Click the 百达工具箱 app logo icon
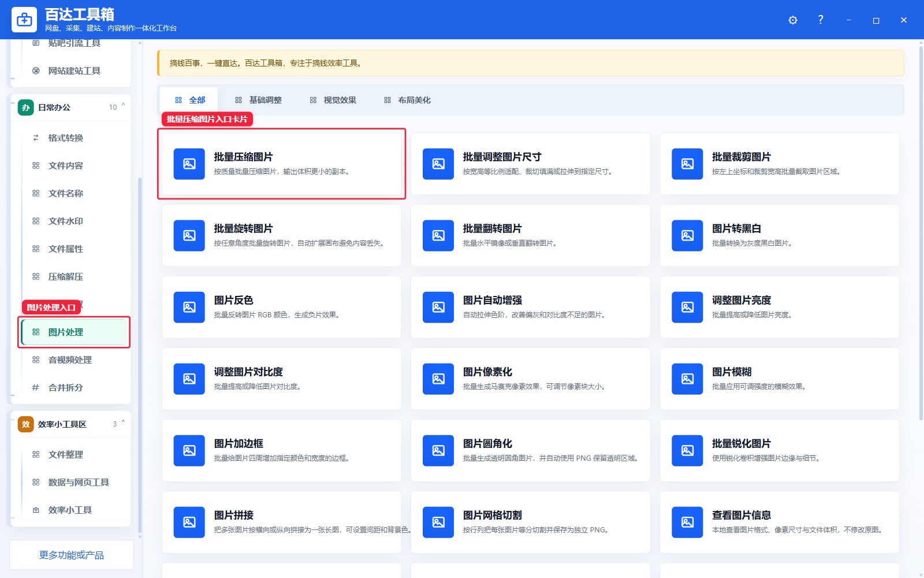Viewport: 924px width, 578px height. [24, 20]
